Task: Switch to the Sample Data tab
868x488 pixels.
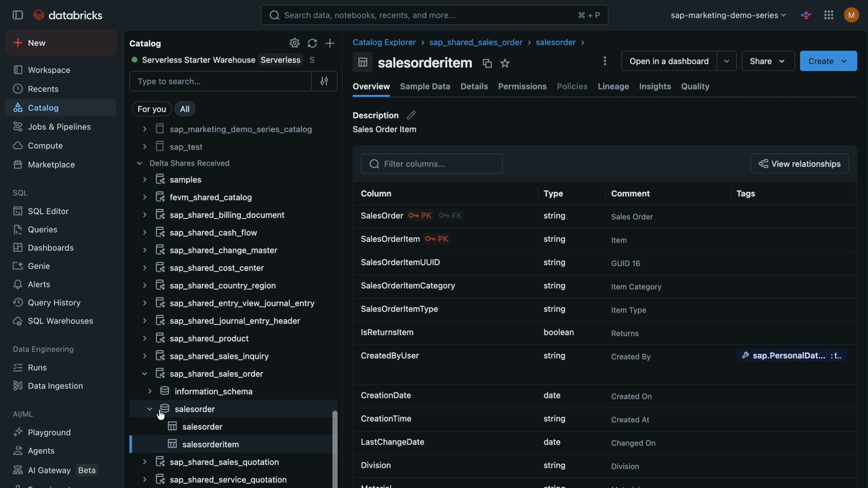Action: pos(425,86)
